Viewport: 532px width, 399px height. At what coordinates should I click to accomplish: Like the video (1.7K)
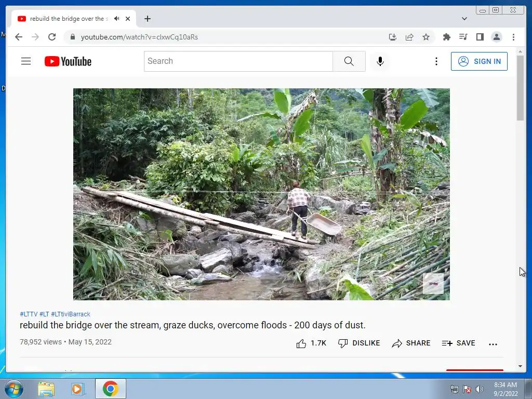click(x=311, y=343)
